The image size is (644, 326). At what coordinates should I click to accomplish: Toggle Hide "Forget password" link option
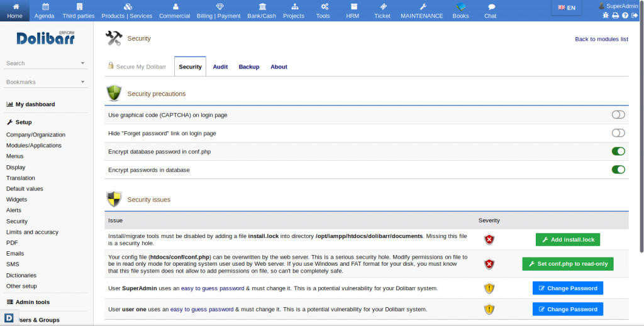pos(618,133)
